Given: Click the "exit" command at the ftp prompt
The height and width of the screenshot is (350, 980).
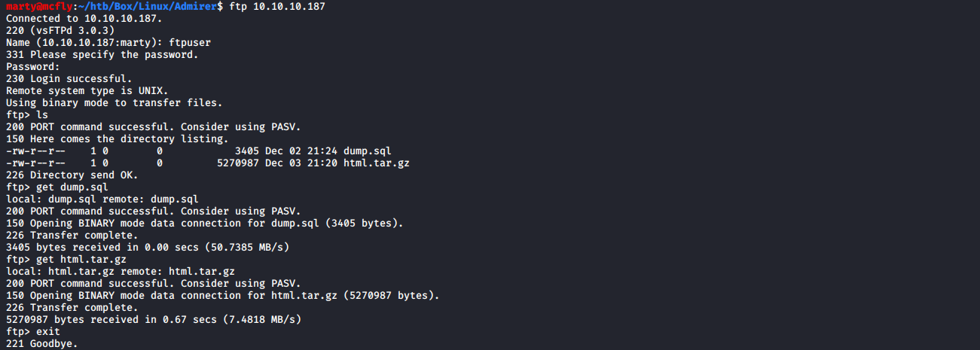Looking at the screenshot, I should tap(48, 331).
